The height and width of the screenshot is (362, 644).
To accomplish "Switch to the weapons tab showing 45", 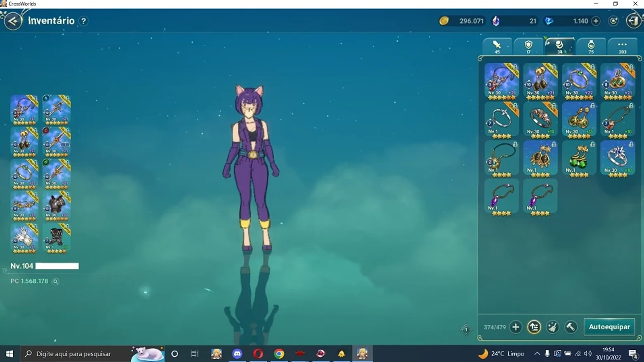I will [x=497, y=46].
